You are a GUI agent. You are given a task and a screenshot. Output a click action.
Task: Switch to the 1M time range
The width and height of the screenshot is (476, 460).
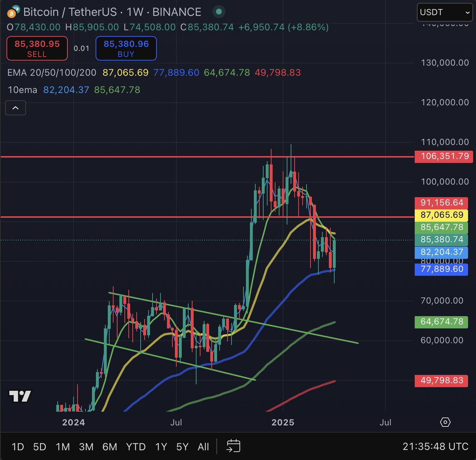[63, 447]
